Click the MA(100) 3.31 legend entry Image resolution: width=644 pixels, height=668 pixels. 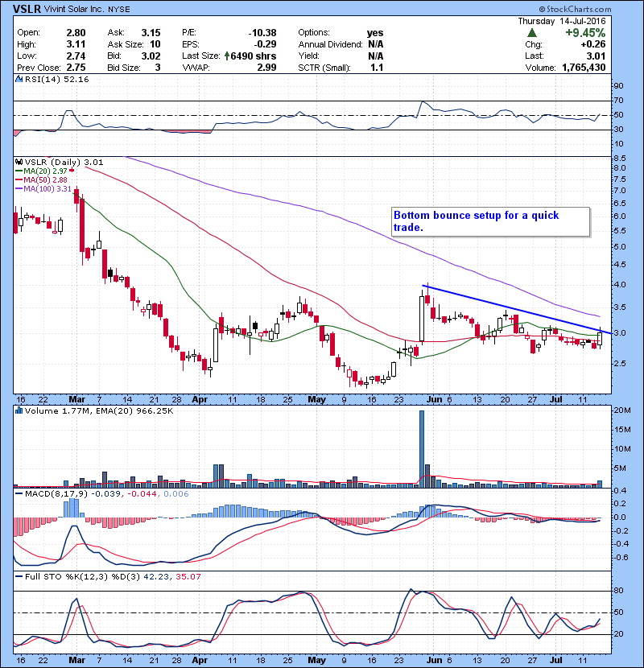click(x=43, y=188)
